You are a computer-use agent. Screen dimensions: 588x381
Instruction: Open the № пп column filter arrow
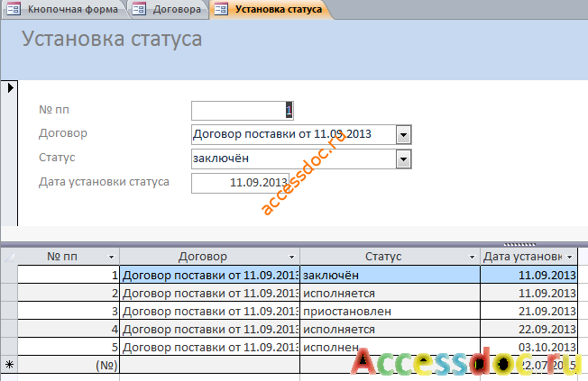pyautogui.click(x=111, y=257)
